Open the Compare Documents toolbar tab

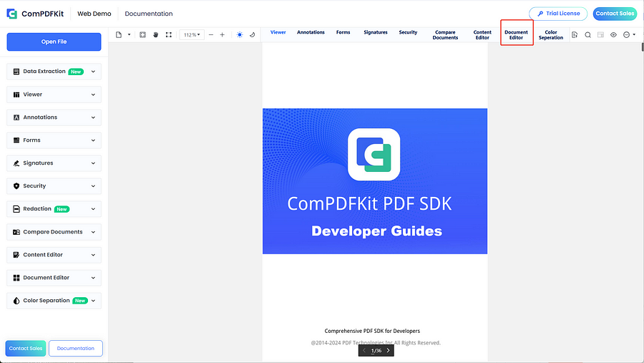(x=445, y=35)
